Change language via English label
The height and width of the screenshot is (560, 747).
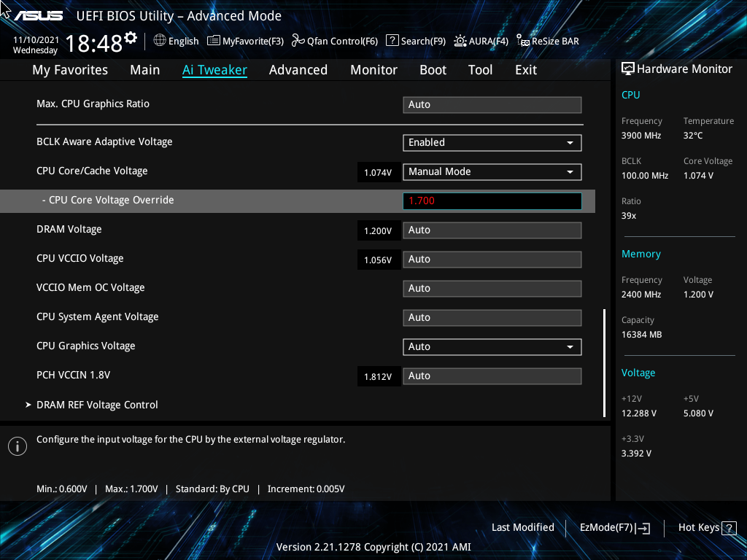tap(183, 42)
